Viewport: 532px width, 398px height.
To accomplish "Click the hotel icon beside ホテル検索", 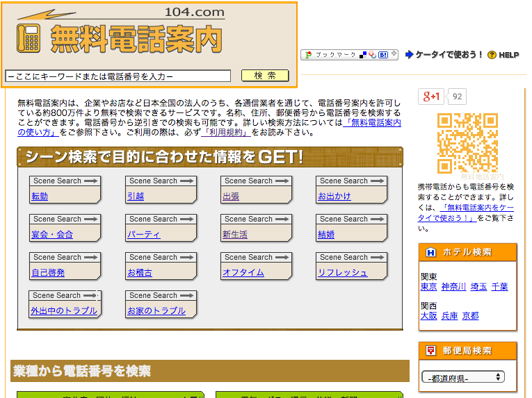I will coord(430,252).
